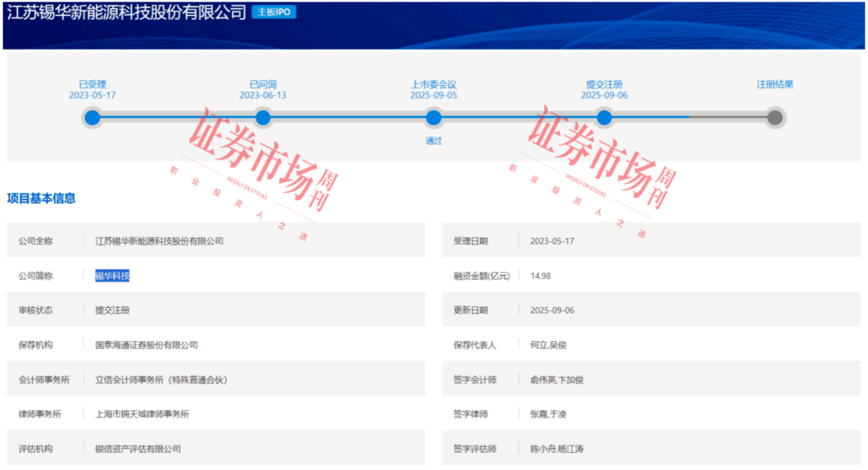Select the blue circle under 提交注册 stage
The width and height of the screenshot is (868, 470).
pyautogui.click(x=604, y=118)
